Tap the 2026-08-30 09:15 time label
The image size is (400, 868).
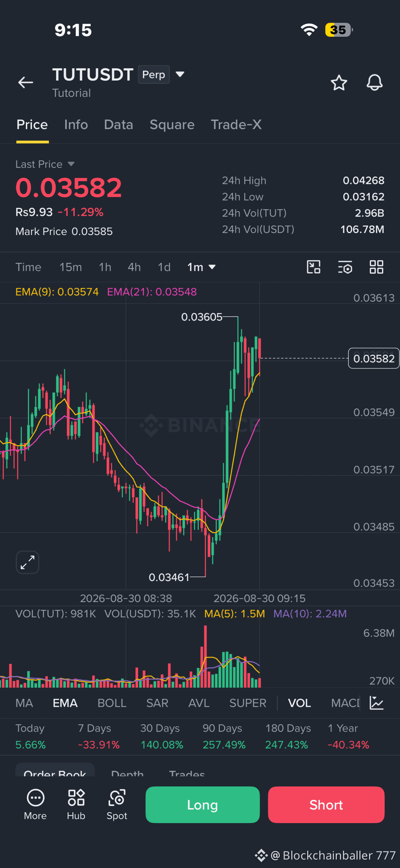tap(259, 598)
